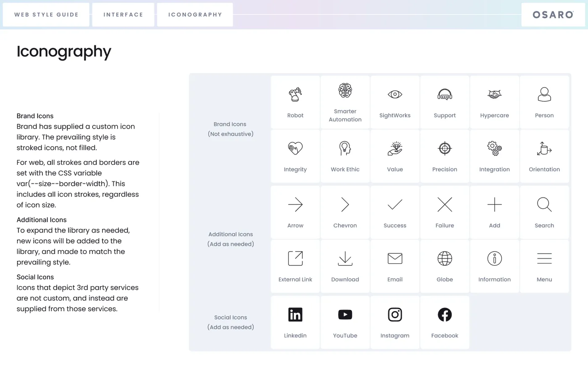The image size is (588, 368).
Task: Select the Orientation axes icon
Action: pos(544,148)
